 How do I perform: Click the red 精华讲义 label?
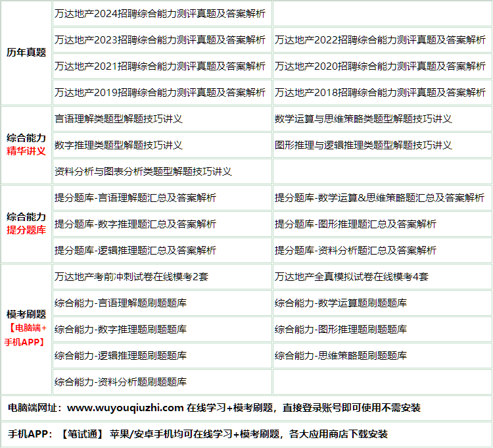point(26,151)
